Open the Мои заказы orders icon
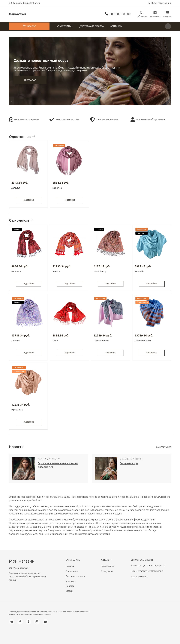Viewport: 180px width, 644px height. [155, 14]
